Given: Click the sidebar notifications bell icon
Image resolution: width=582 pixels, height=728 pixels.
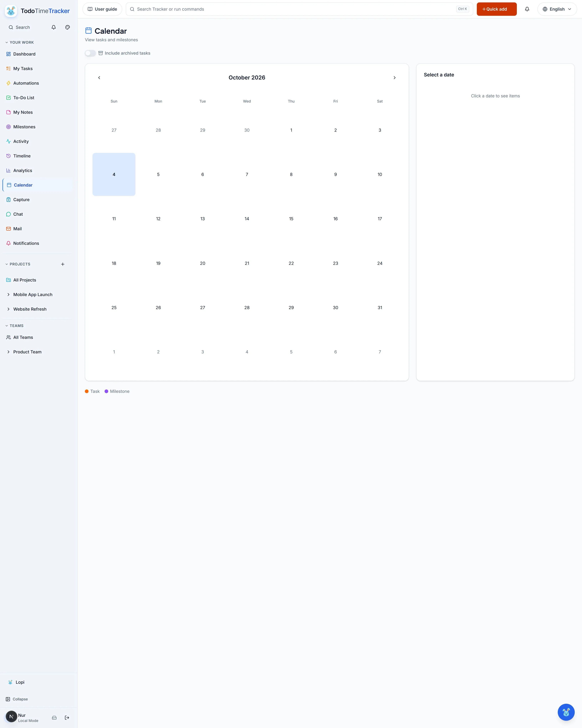Looking at the screenshot, I should [54, 27].
